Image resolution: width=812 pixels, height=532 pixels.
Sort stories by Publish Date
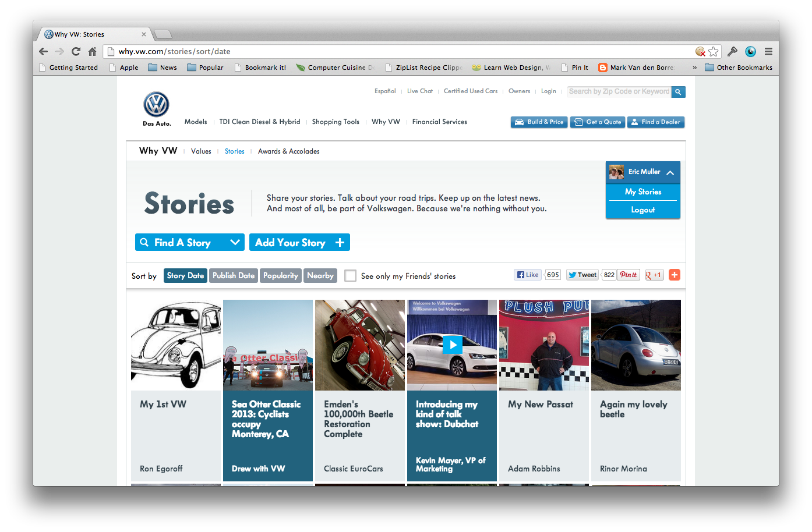point(234,275)
